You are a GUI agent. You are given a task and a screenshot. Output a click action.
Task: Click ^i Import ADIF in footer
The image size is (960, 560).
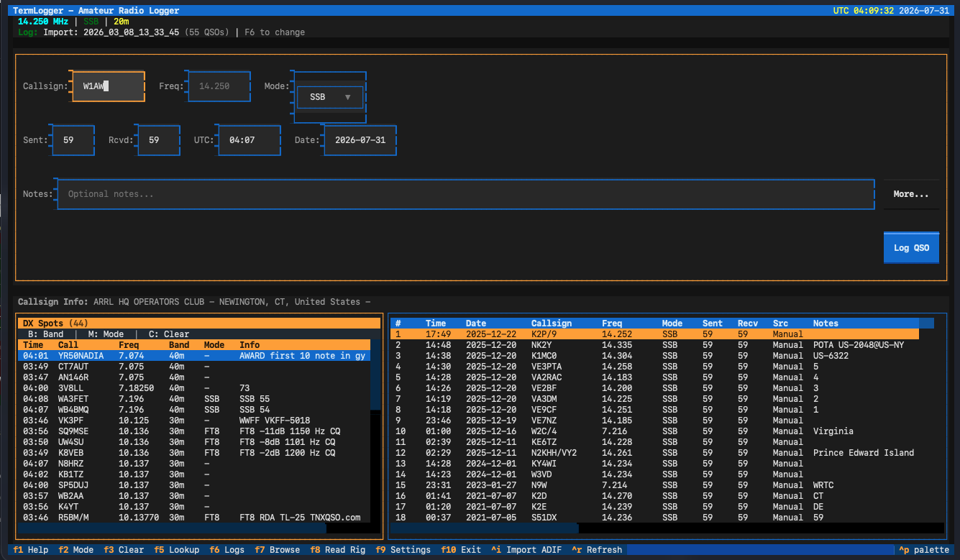click(x=526, y=550)
